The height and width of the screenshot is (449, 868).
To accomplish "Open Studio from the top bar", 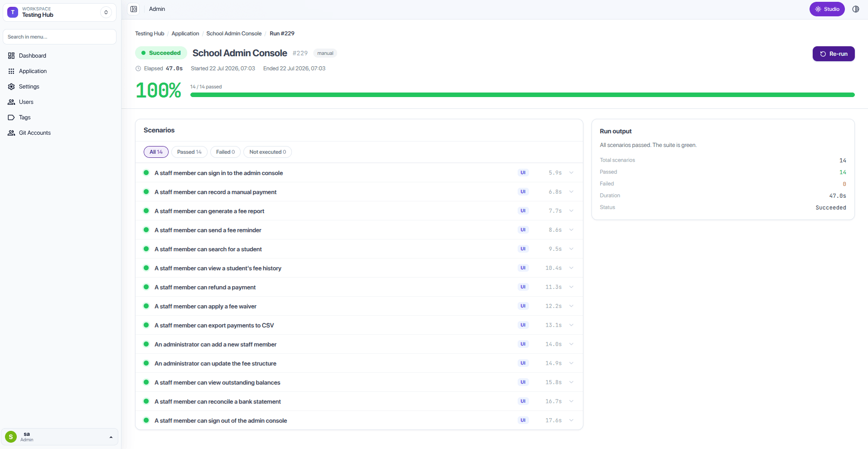I will tap(827, 9).
